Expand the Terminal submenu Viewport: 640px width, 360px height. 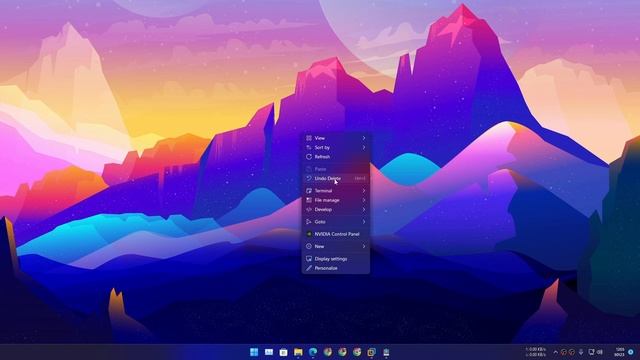pyautogui.click(x=336, y=191)
